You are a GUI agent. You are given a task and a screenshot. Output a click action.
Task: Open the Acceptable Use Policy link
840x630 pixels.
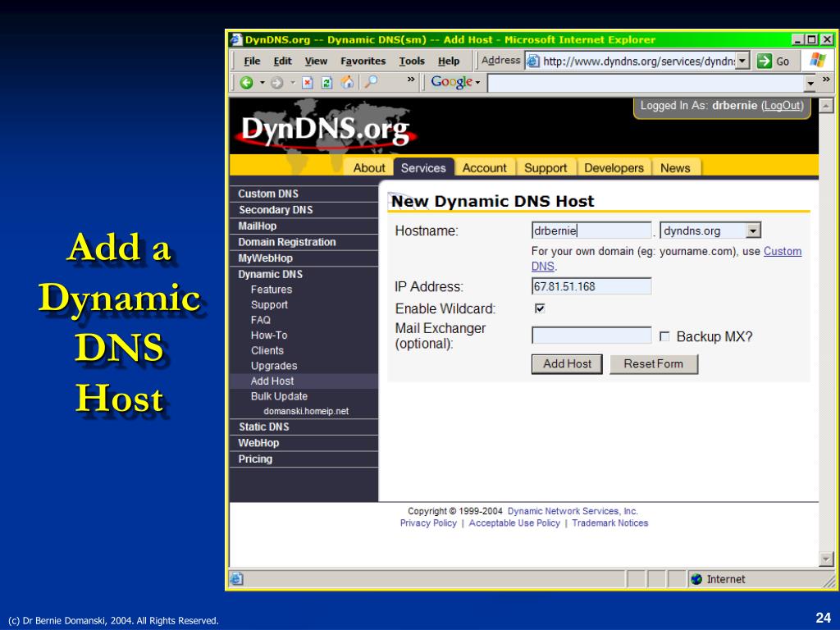pos(514,523)
